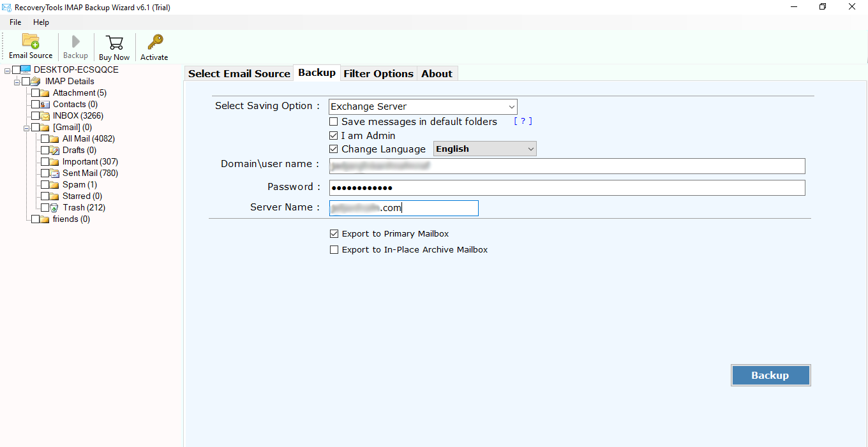The height and width of the screenshot is (447, 868).
Task: Open the File menu
Action: (15, 22)
